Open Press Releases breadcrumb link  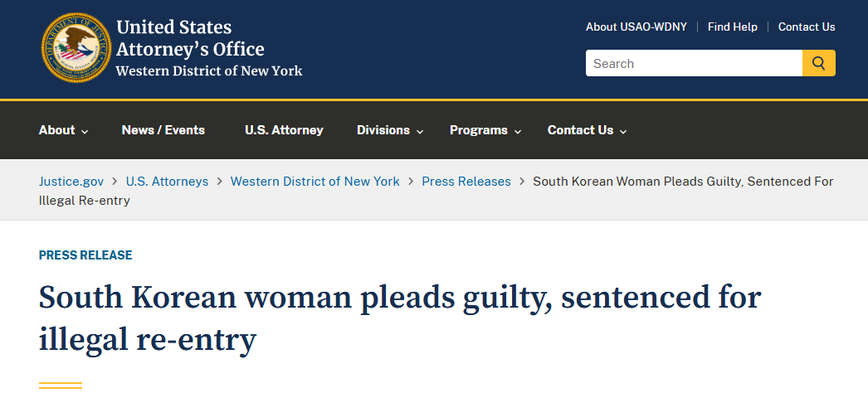(466, 182)
